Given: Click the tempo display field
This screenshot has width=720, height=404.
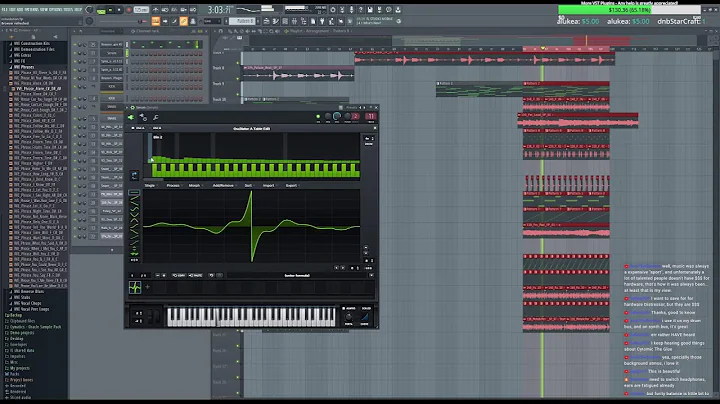Looking at the screenshot, I should [141, 10].
